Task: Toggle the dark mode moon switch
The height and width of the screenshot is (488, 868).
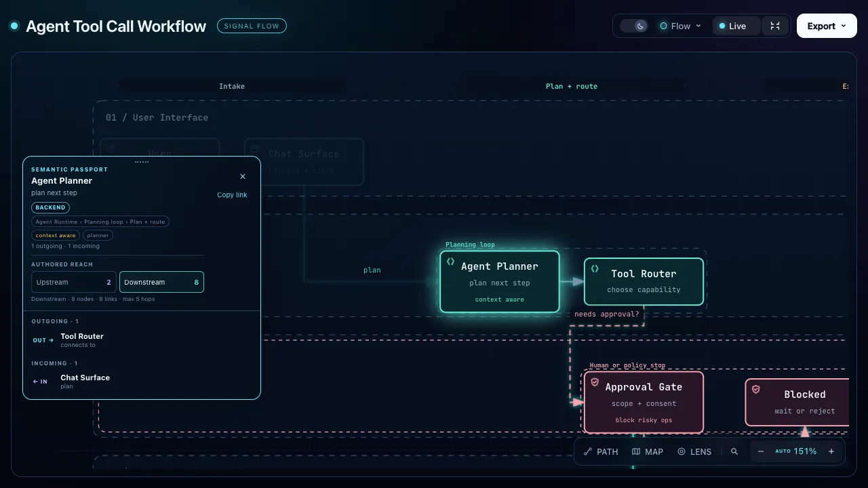Action: pos(634,26)
